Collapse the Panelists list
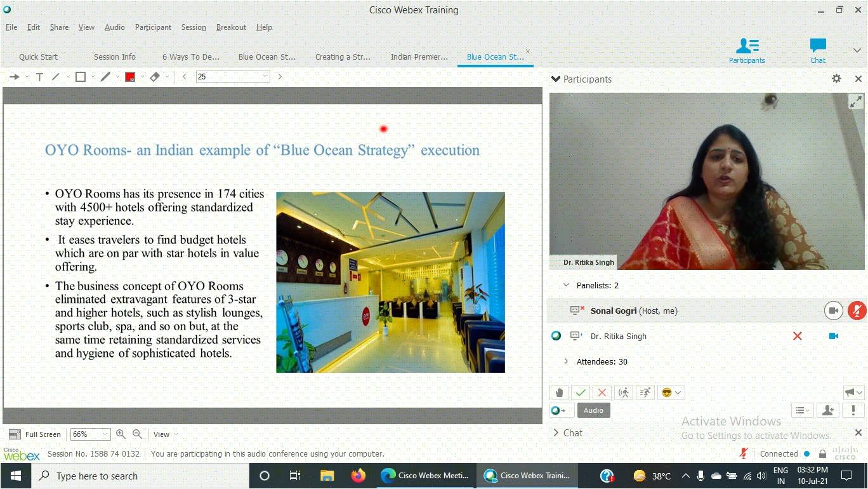This screenshot has height=489, width=868. [567, 285]
